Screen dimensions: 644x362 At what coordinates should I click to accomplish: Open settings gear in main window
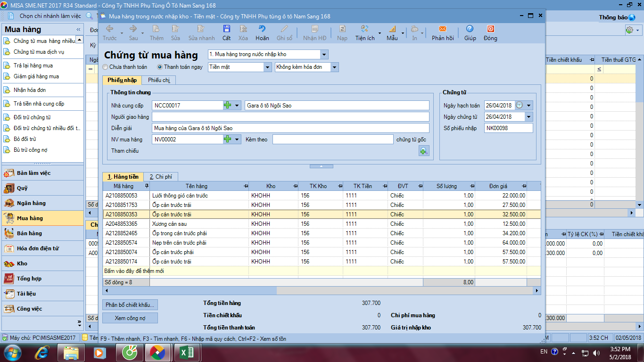629,30
